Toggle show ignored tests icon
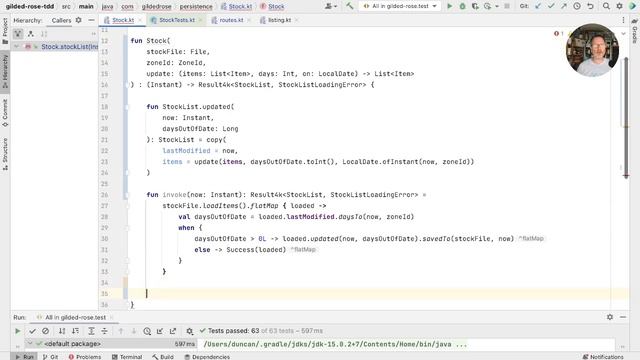 45,331
